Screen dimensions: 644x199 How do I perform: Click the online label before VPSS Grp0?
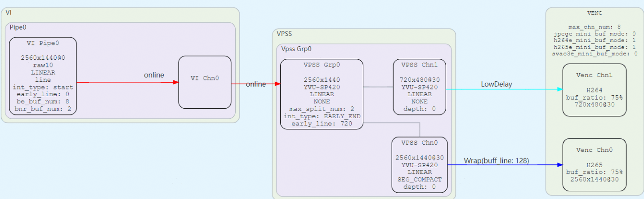pyautogui.click(x=256, y=84)
